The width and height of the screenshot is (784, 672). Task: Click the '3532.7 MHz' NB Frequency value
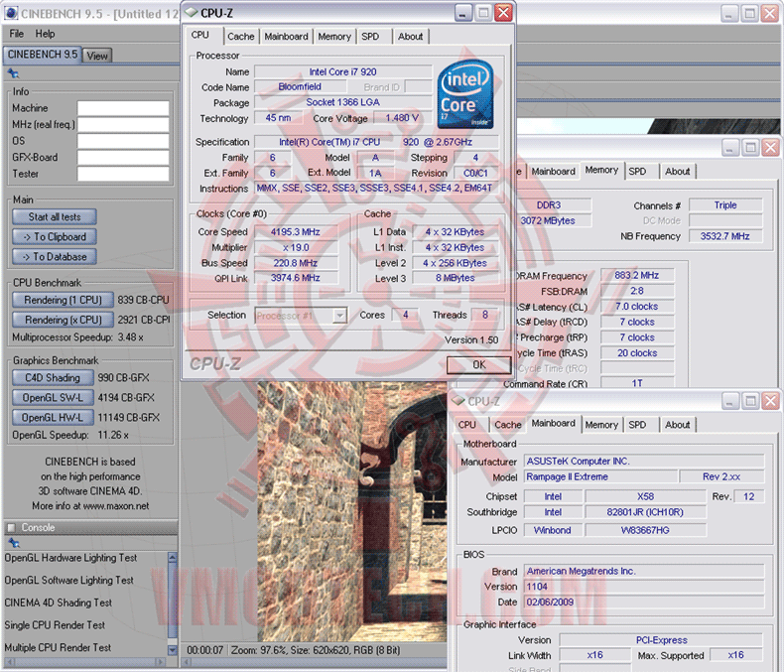click(725, 236)
